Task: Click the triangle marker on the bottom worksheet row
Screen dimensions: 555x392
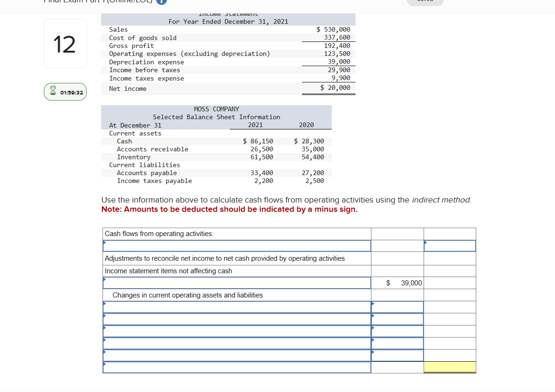Action: [x=104, y=365]
